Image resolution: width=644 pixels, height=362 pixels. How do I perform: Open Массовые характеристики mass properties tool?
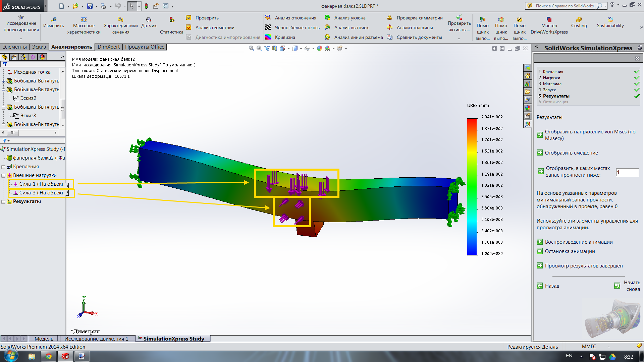tap(84, 19)
